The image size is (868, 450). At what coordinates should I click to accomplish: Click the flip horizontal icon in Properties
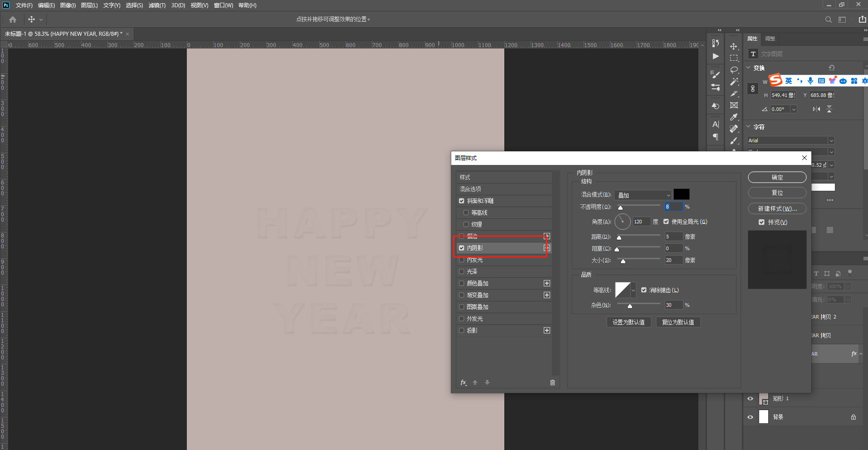click(816, 109)
